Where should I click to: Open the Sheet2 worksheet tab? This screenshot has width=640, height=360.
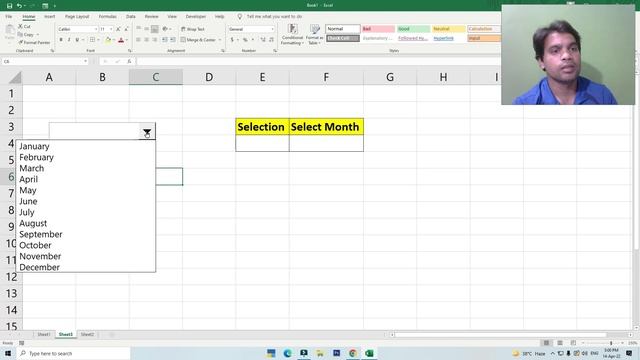coord(87,334)
